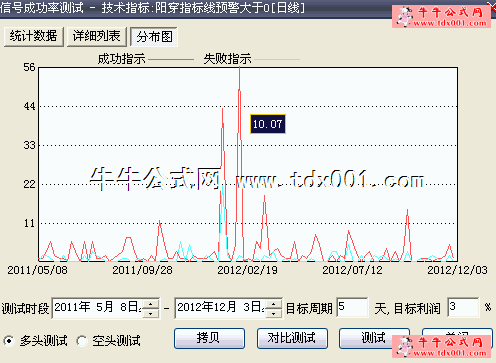Click the y-axis value 11
Image resolution: width=496 pixels, height=363 pixels.
tap(29, 223)
